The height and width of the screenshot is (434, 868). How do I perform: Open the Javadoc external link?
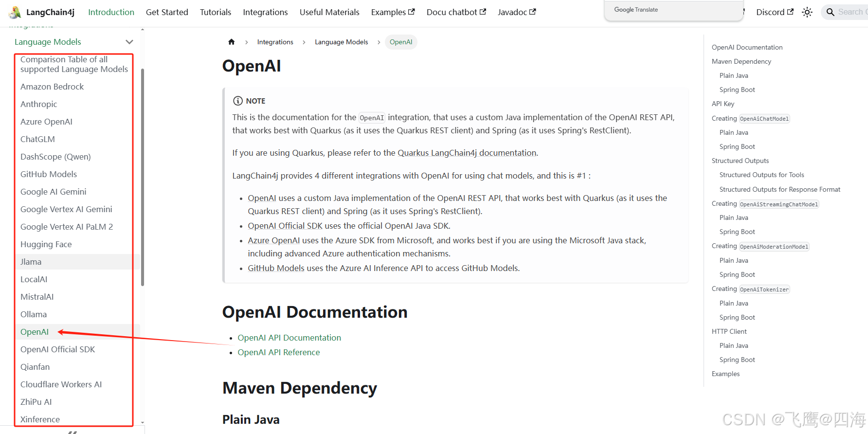(517, 12)
